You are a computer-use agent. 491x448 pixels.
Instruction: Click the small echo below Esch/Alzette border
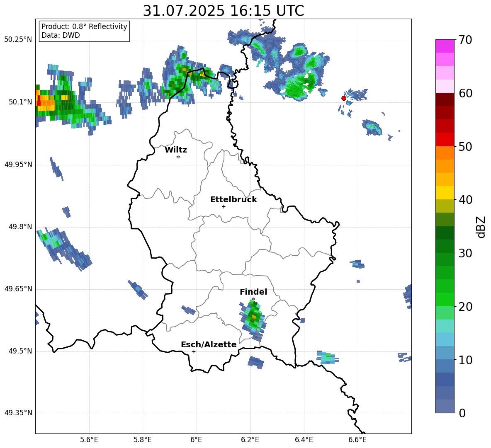tap(255, 362)
